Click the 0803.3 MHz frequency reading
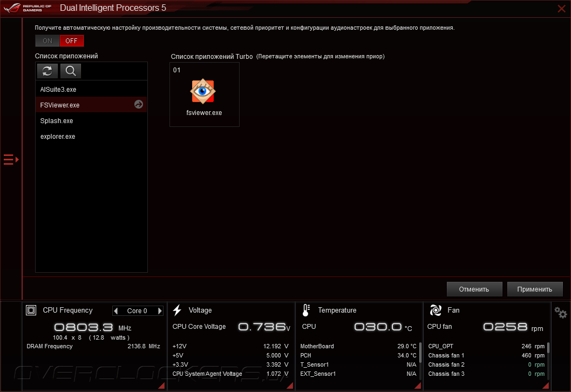Image resolution: width=571 pixels, height=392 pixels. 93,328
